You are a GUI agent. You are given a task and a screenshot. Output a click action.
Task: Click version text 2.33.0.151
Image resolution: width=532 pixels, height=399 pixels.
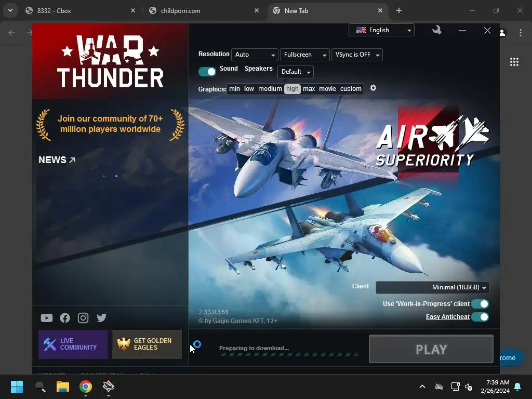pos(214,312)
